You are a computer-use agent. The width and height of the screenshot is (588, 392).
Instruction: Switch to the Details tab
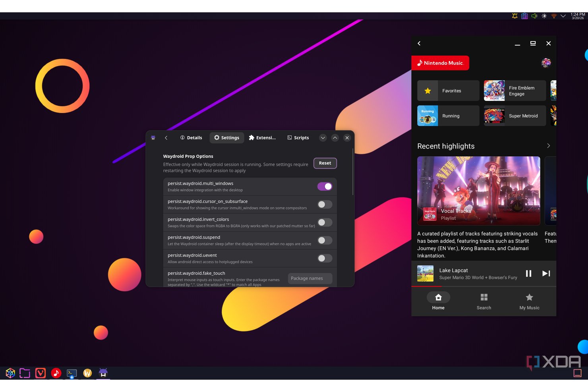pos(191,138)
